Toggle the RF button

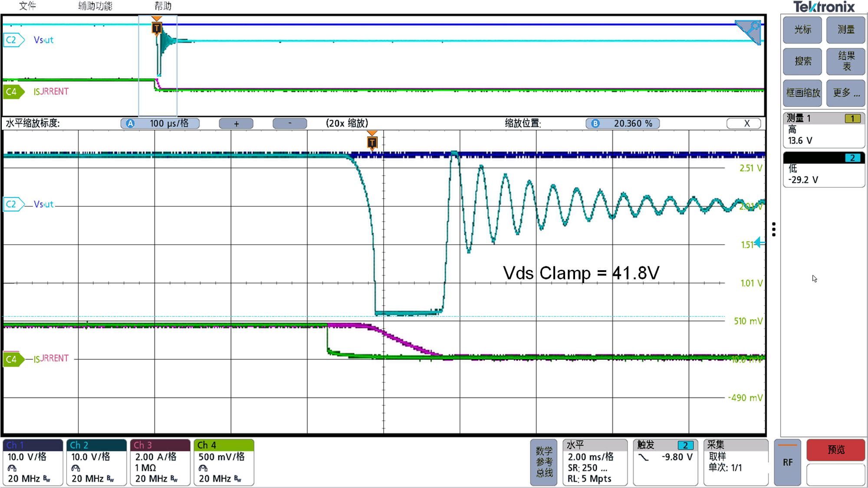point(788,462)
